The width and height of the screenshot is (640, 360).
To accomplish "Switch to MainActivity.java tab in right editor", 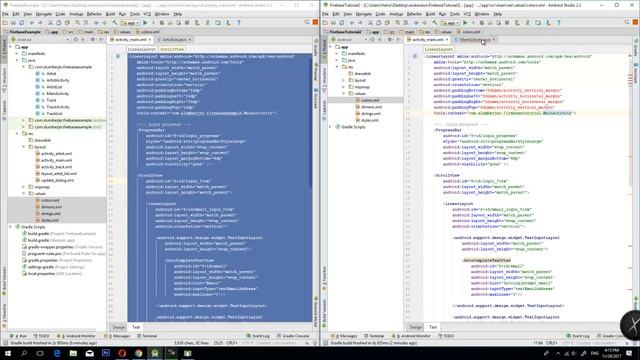I will click(474, 40).
